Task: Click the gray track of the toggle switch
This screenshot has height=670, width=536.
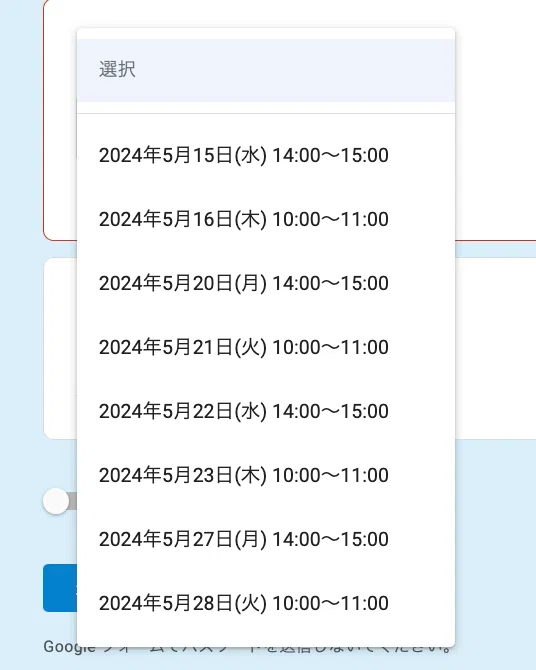Action: [73, 501]
